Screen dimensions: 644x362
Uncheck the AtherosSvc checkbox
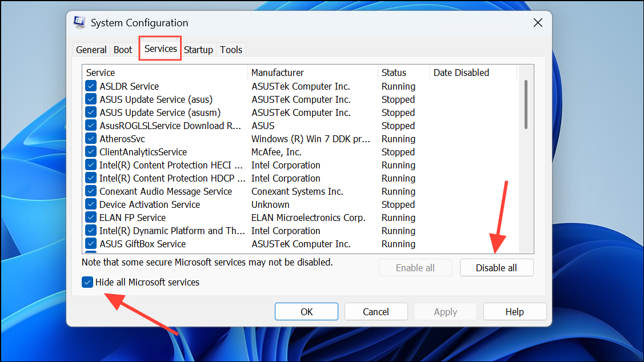pyautogui.click(x=91, y=139)
